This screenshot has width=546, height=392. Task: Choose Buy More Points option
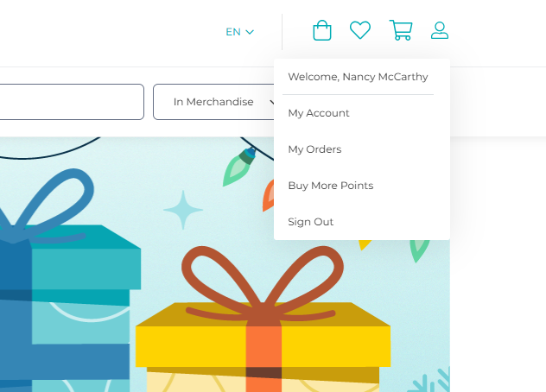click(331, 186)
